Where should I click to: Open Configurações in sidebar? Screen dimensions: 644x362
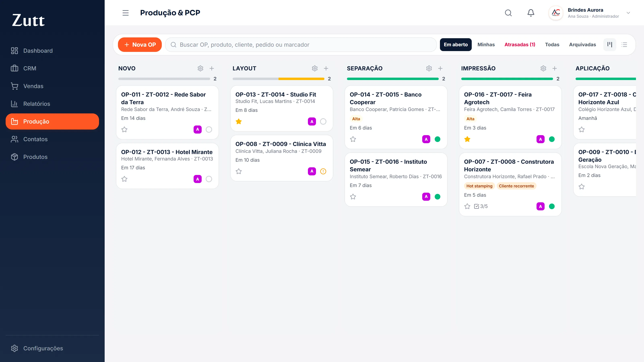click(52, 348)
